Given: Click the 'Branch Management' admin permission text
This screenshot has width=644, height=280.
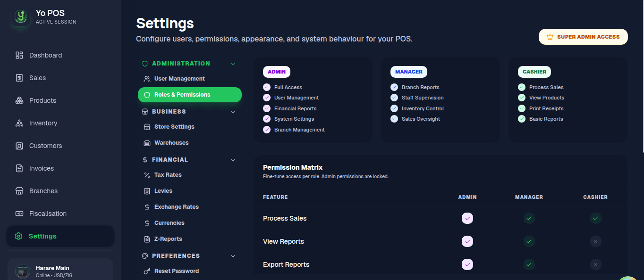Looking at the screenshot, I should pyautogui.click(x=299, y=130).
